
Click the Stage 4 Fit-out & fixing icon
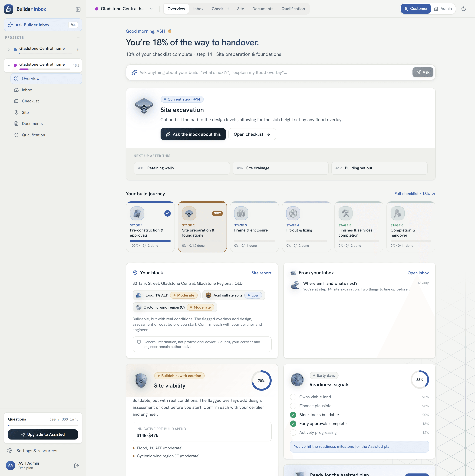click(x=293, y=213)
